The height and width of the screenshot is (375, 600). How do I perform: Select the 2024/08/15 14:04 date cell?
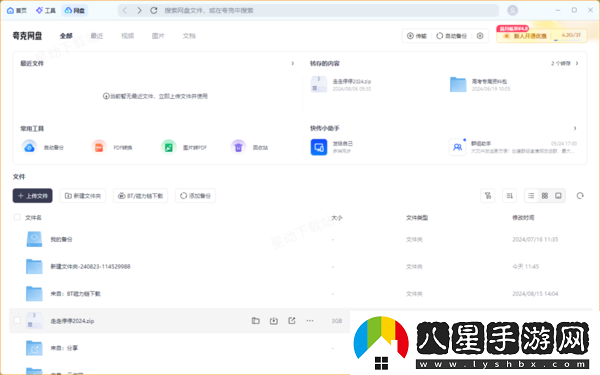click(535, 293)
